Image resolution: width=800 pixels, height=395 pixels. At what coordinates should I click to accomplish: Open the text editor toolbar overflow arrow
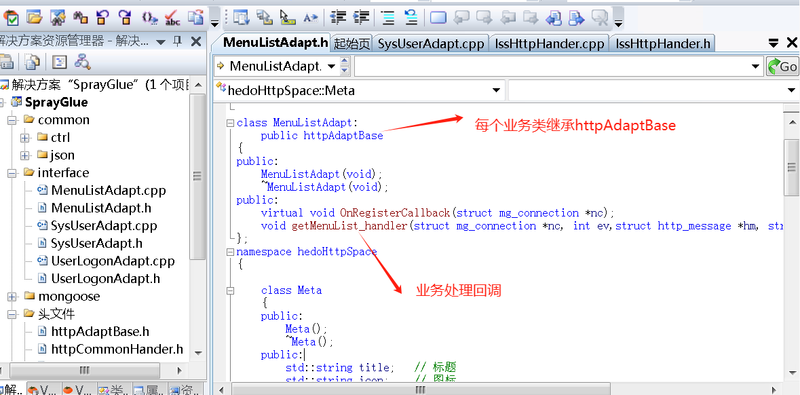click(618, 22)
